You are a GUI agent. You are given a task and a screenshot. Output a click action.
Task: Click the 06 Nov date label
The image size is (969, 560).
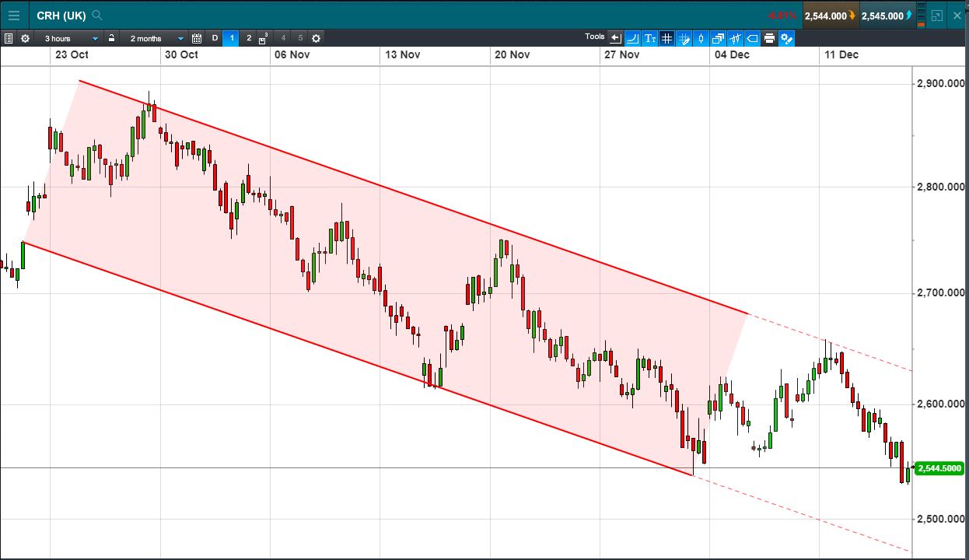292,54
